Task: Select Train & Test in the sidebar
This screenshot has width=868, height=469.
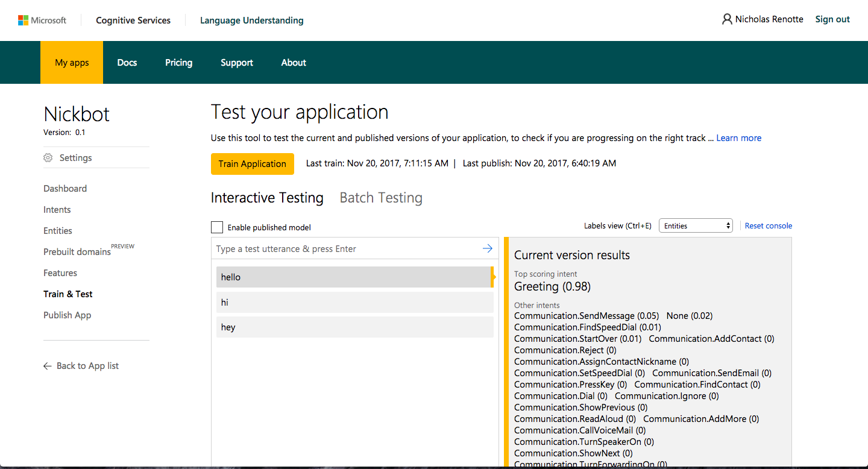Action: point(68,294)
